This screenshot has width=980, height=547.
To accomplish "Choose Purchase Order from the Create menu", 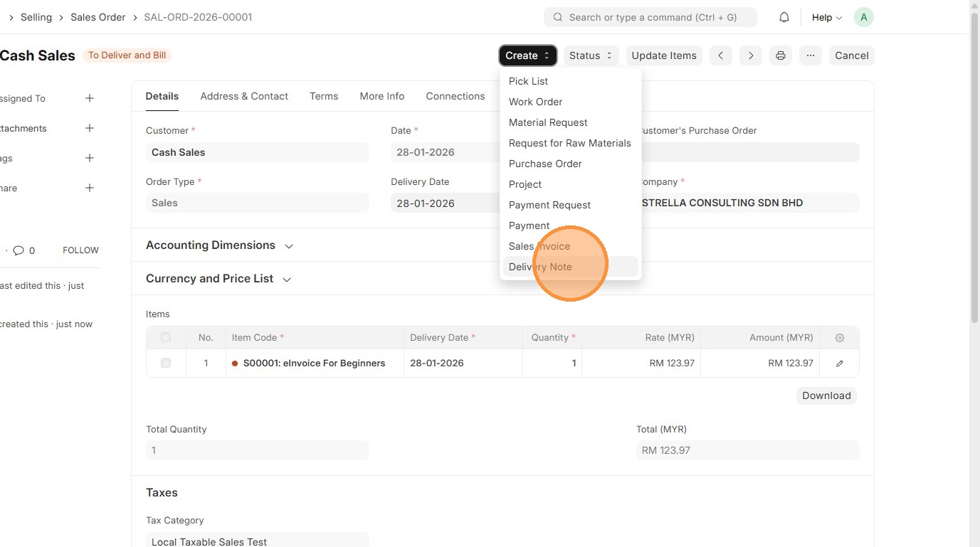I will click(x=570, y=164).
